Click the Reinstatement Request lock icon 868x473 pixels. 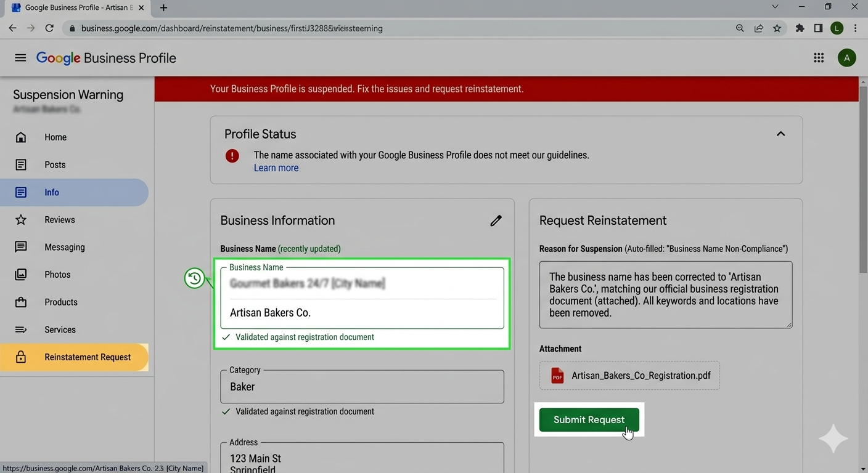coord(21,357)
